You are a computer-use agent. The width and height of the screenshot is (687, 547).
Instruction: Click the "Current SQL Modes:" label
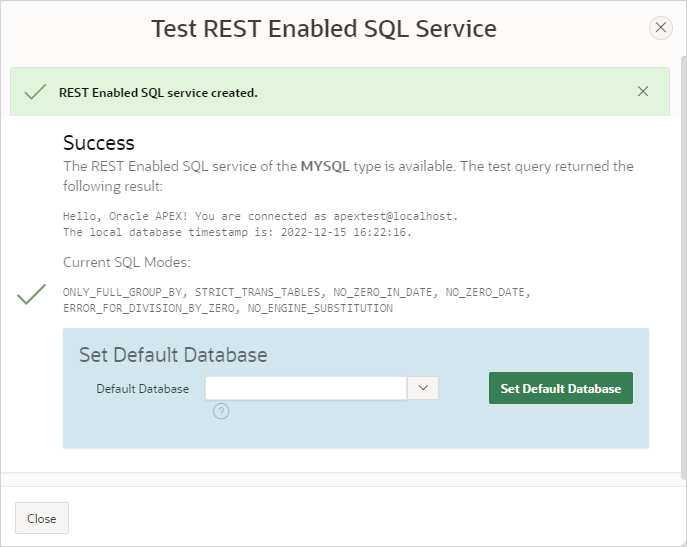(126, 263)
